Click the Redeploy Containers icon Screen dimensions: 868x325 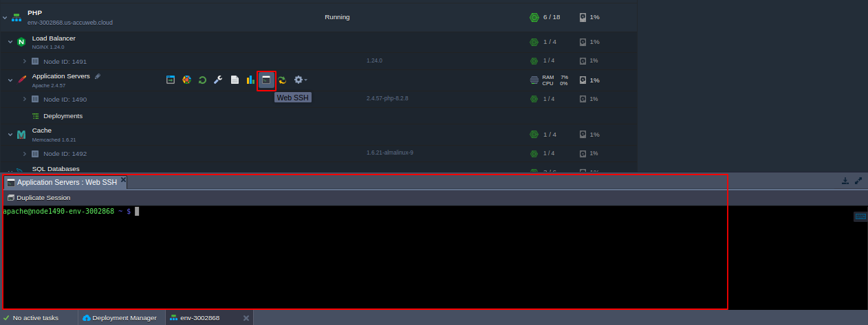click(x=282, y=80)
